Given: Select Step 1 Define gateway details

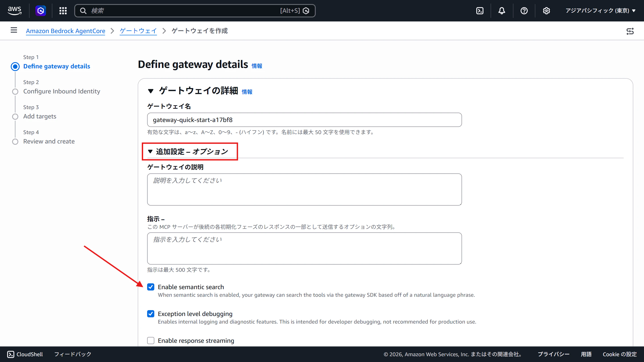Looking at the screenshot, I should [57, 66].
